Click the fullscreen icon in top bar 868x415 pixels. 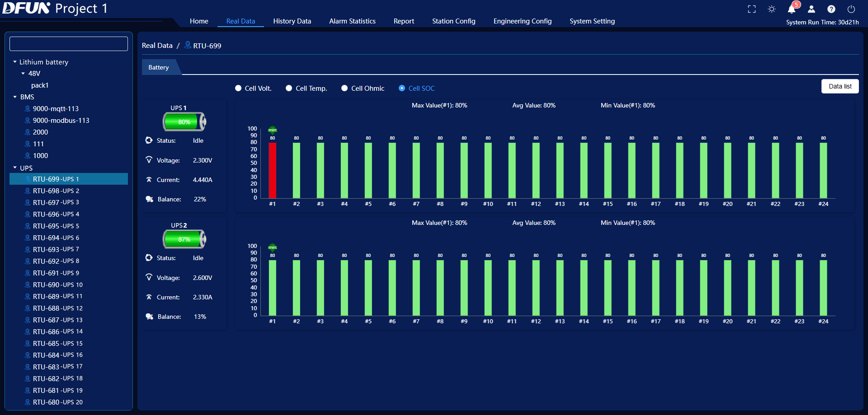(752, 9)
